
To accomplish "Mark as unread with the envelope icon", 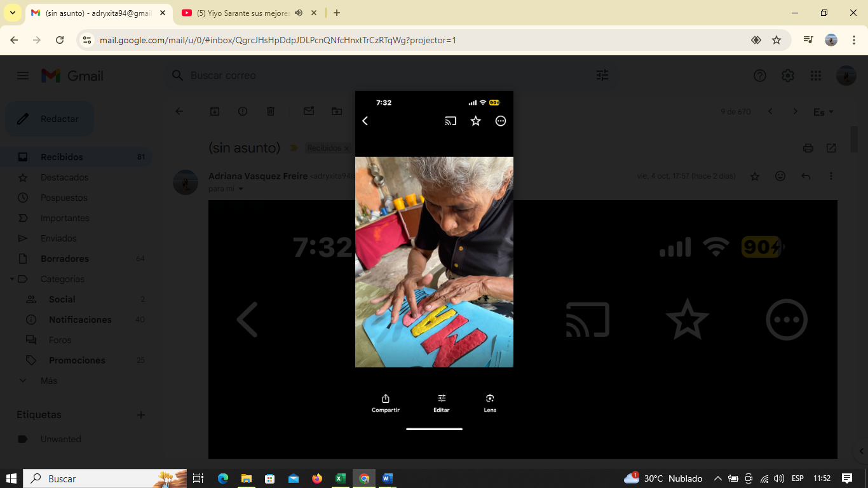I will coord(309,111).
